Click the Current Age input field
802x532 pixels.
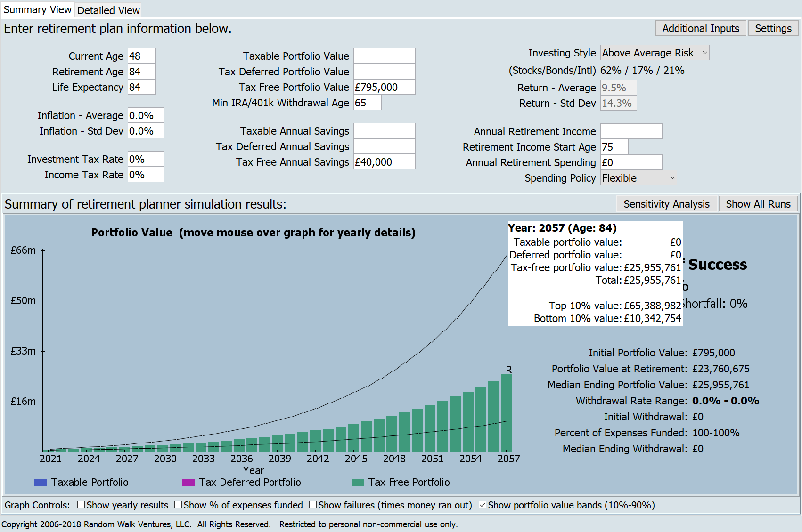pos(141,56)
